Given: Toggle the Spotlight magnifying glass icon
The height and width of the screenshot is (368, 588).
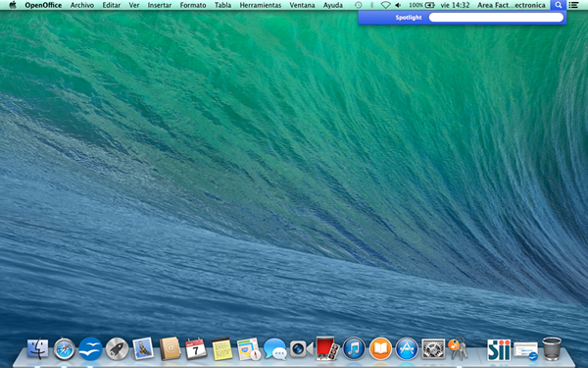Looking at the screenshot, I should click(x=559, y=5).
